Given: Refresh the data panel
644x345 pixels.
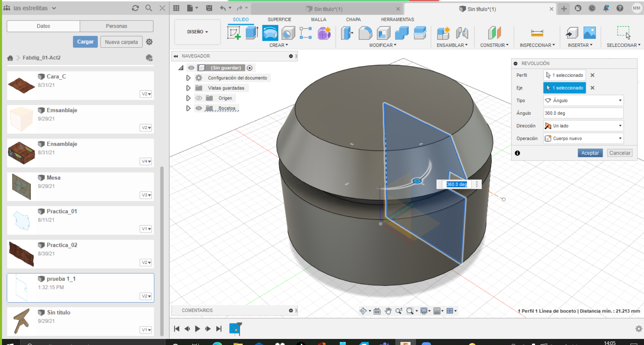Looking at the screenshot, I should 135,8.
